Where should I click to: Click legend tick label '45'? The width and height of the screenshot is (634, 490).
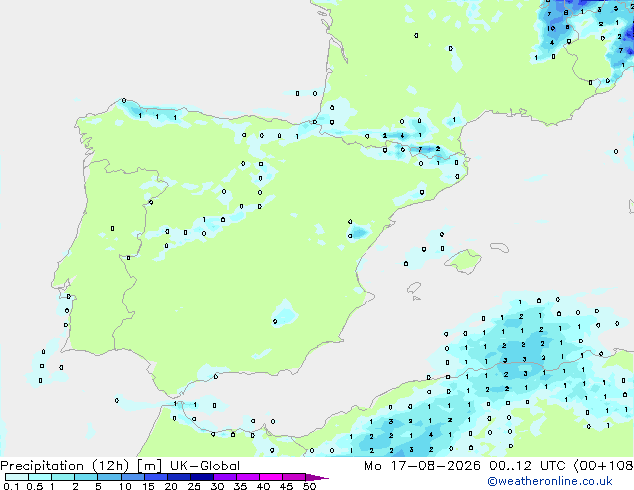[x=286, y=486]
